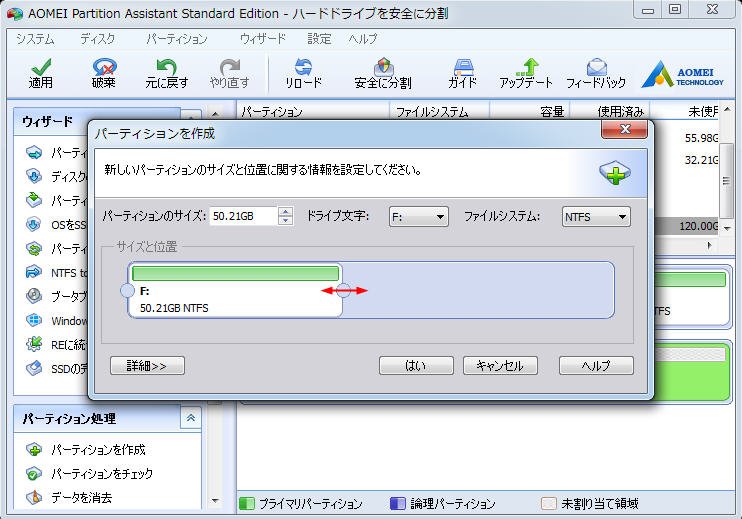The width and height of the screenshot is (742, 519).
Task: Select the Windows To Go wizard icon
Action: pyautogui.click(x=34, y=320)
